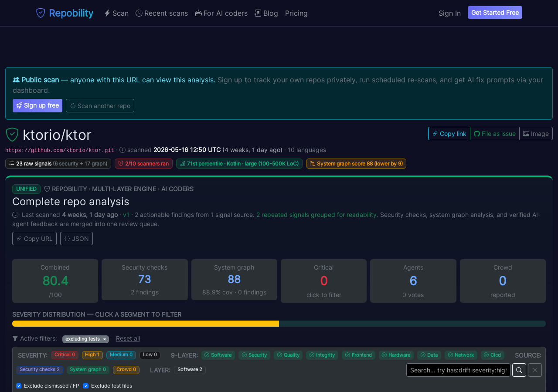Image resolution: width=558 pixels, height=392 pixels.
Task: Select the Agents 6 card
Action: click(413, 281)
